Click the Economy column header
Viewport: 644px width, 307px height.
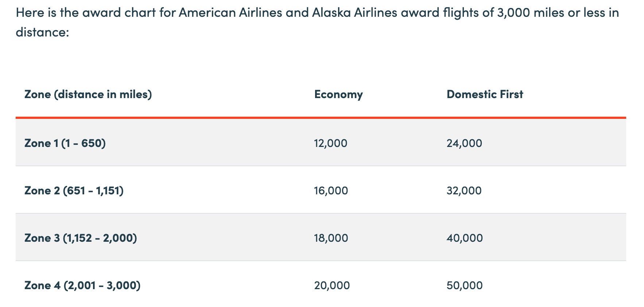[338, 94]
